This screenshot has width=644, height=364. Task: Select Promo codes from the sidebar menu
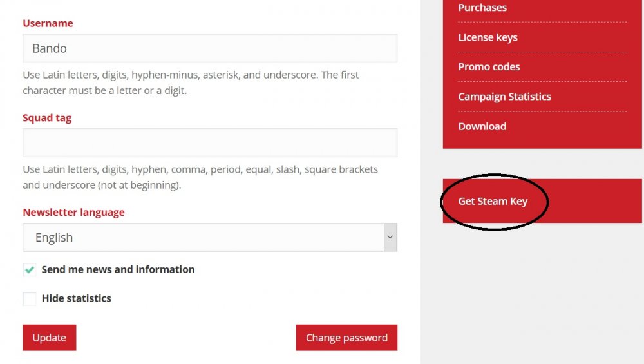coord(489,67)
